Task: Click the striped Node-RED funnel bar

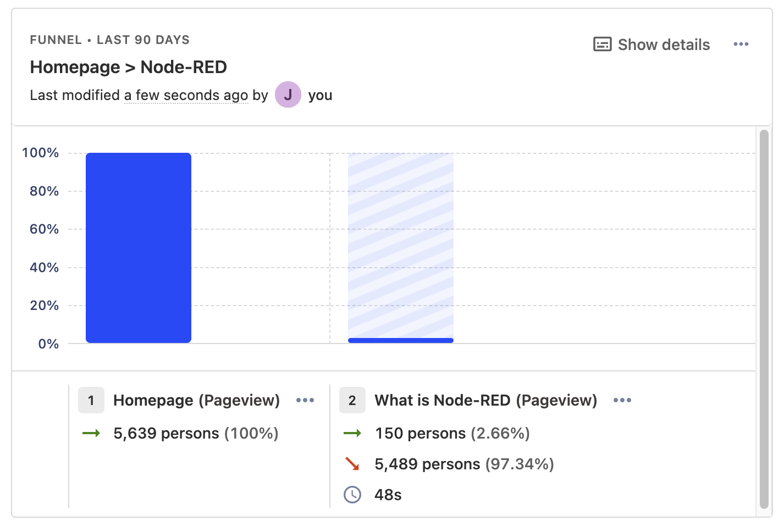Action: [x=401, y=247]
